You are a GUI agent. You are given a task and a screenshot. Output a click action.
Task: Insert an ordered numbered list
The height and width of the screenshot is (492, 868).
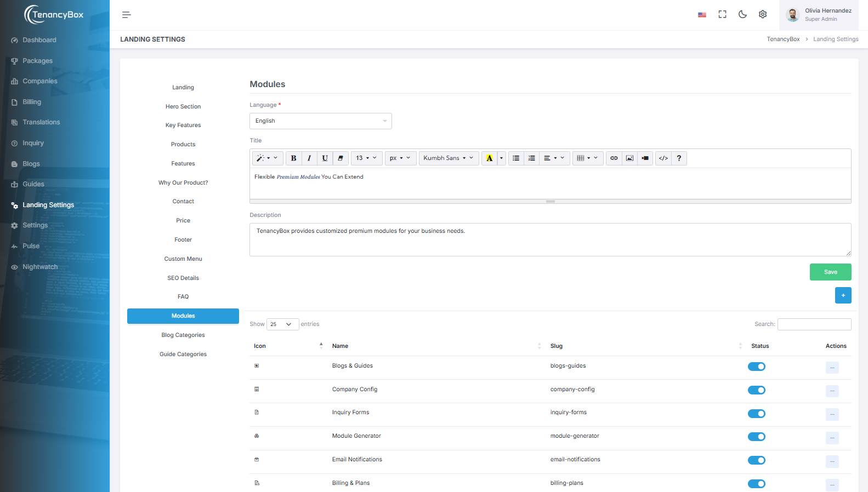pyautogui.click(x=532, y=158)
